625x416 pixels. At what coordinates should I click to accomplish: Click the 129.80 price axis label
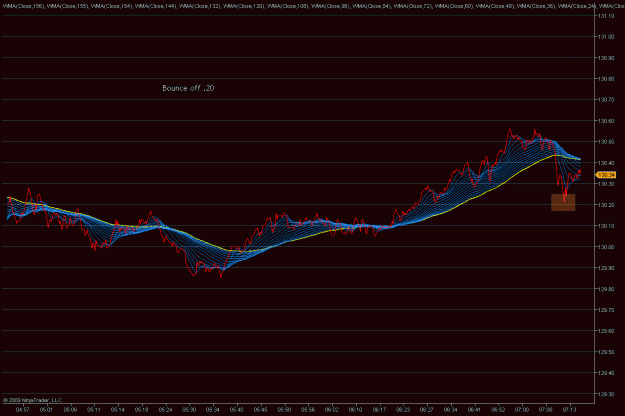tap(606, 289)
